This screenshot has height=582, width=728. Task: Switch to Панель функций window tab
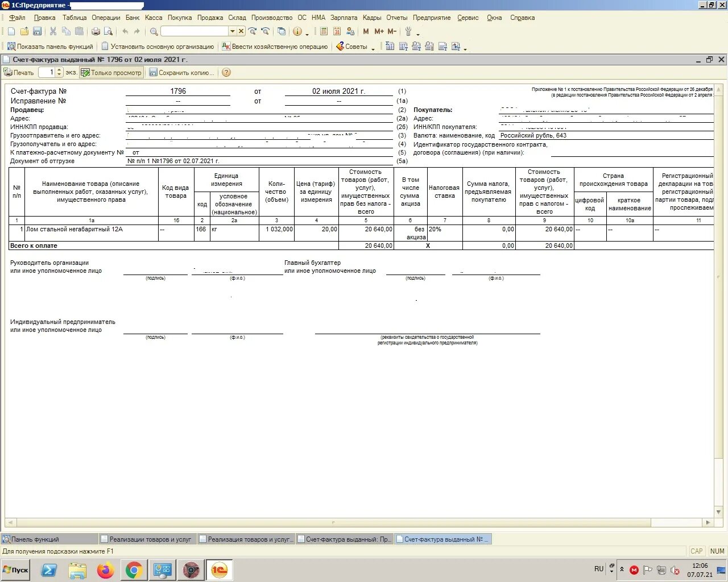[x=49, y=539]
